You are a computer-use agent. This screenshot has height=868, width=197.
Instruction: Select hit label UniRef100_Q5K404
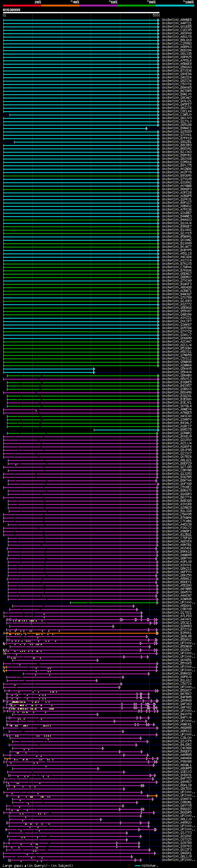[x=177, y=372]
